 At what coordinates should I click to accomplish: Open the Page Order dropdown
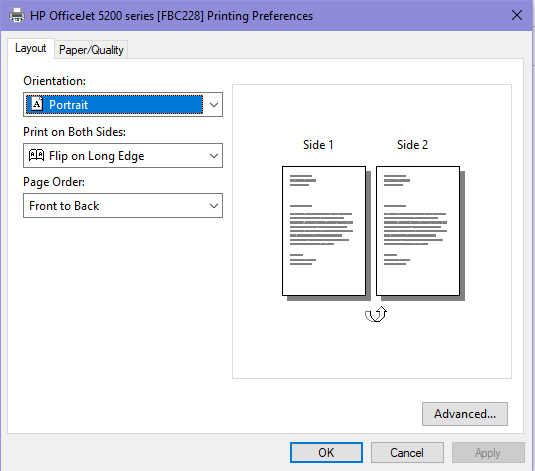tap(123, 205)
